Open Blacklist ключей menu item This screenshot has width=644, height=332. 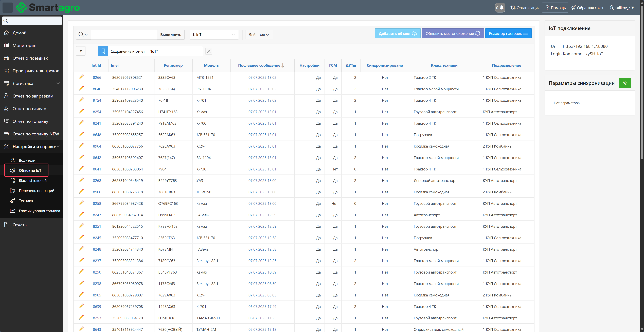32,181
